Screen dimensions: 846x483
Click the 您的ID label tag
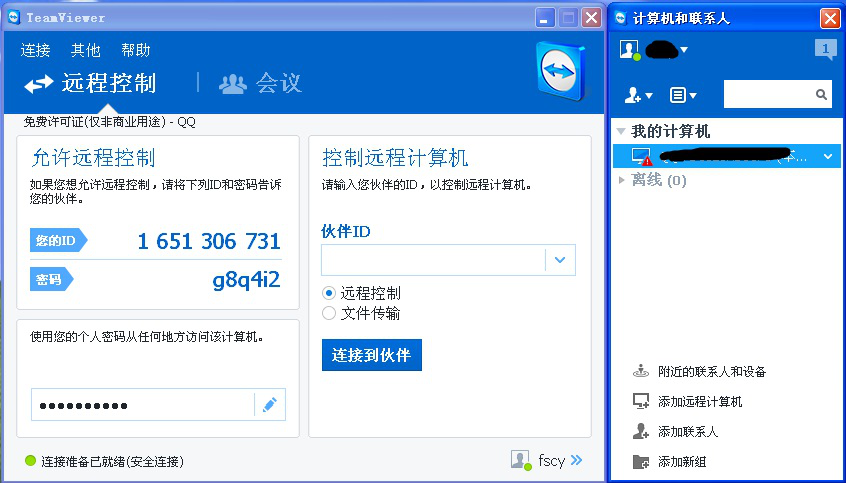click(x=58, y=241)
